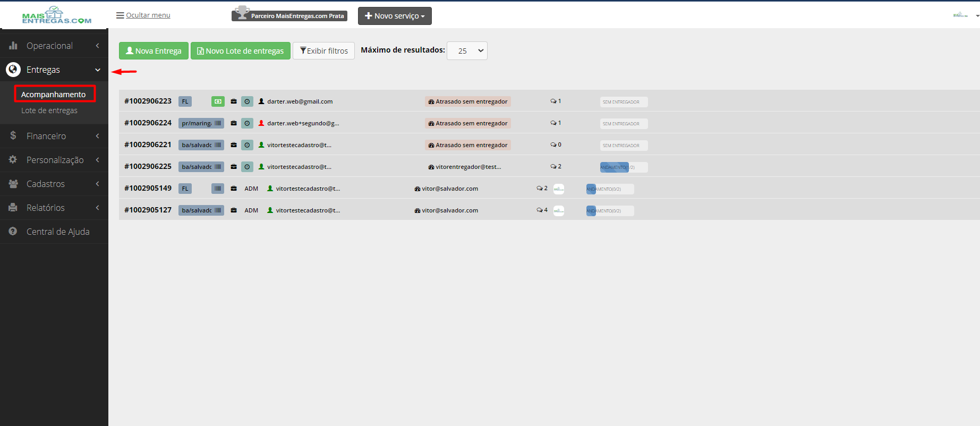Screen dimensions: 980x426
Task: Click the courier icon in row #1002905149
Action: click(417, 189)
